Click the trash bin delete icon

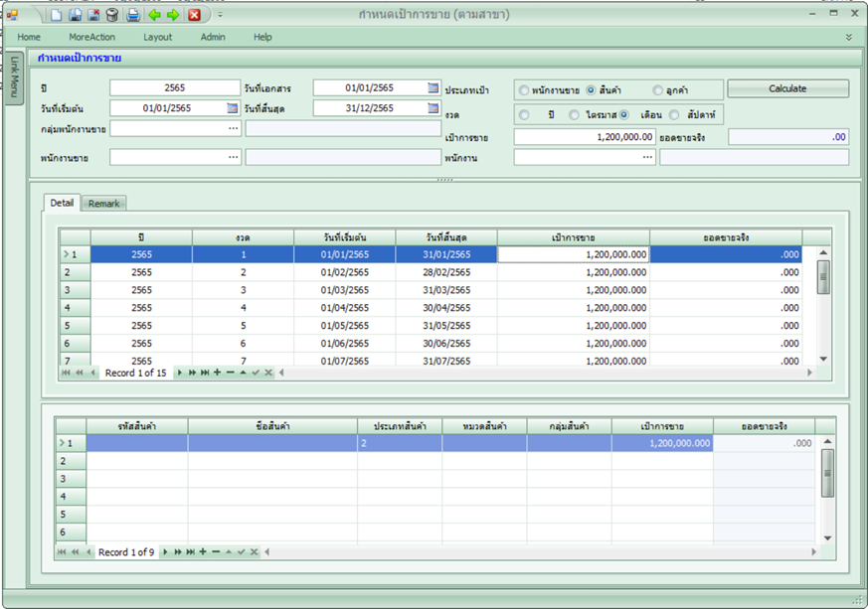pyautogui.click(x=111, y=15)
